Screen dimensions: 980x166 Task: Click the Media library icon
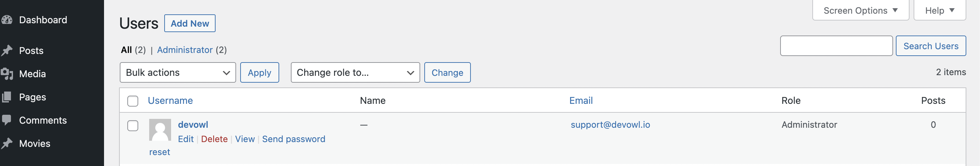(x=7, y=74)
